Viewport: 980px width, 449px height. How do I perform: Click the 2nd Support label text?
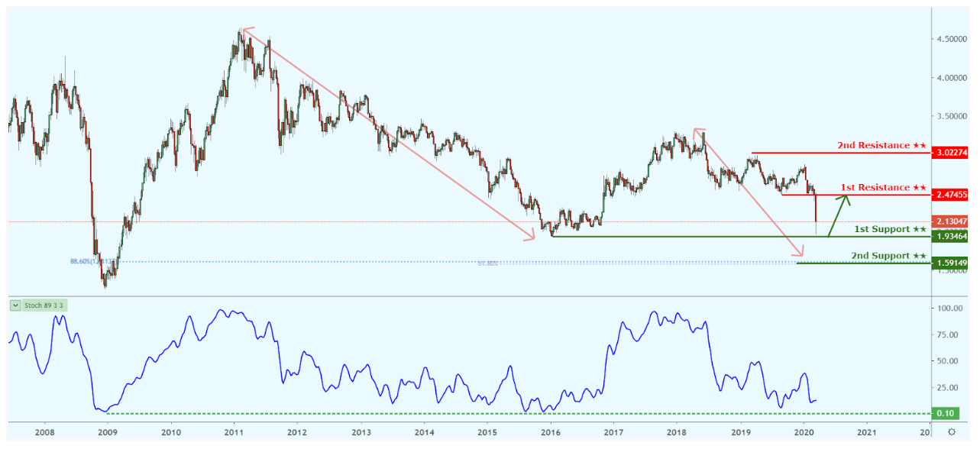[888, 256]
